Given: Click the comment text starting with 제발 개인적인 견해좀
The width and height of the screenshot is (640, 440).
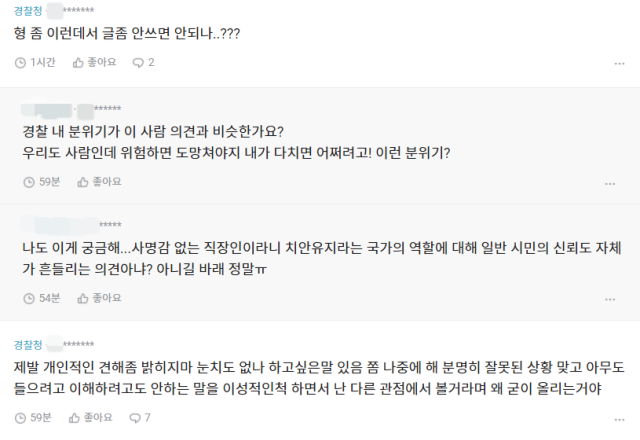Looking at the screenshot, I should 319,378.
